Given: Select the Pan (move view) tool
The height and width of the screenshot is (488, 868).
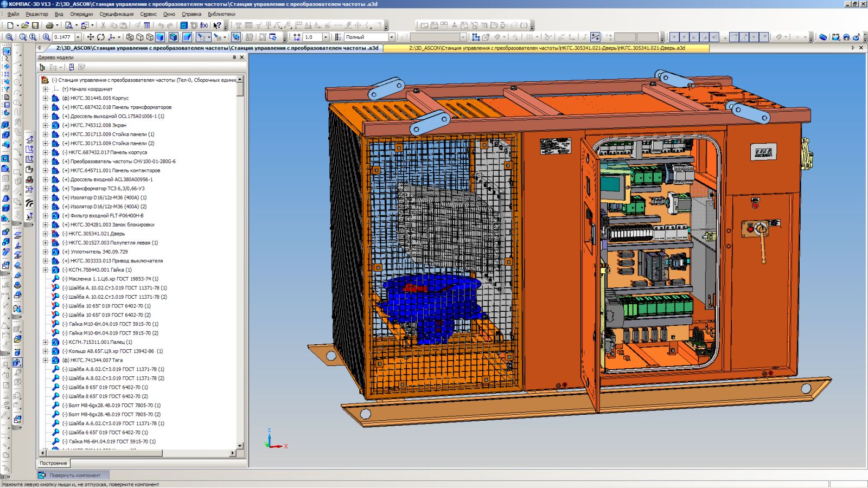Looking at the screenshot, I should pyautogui.click(x=91, y=37).
